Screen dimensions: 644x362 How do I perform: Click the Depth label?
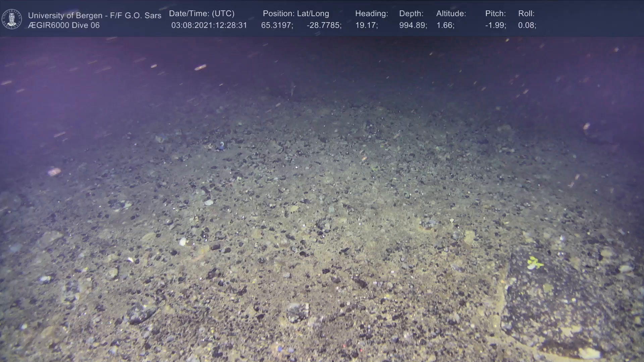pos(411,14)
